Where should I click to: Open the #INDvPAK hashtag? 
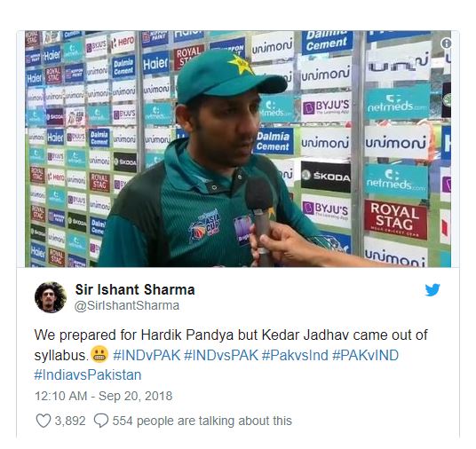click(x=147, y=355)
